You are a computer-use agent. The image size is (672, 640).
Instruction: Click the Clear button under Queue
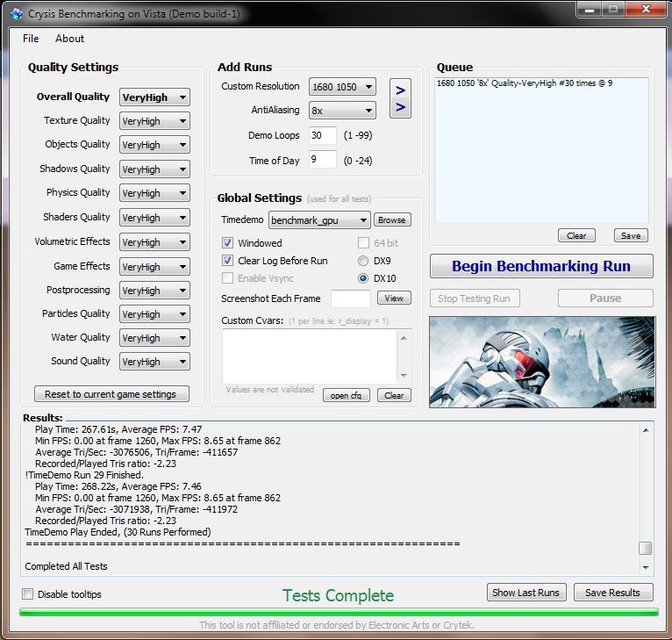point(576,235)
